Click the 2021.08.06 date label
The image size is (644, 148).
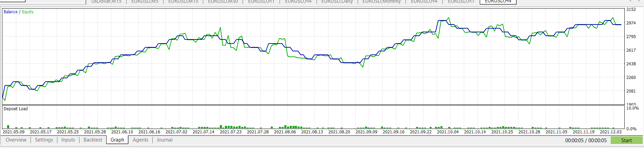[x=285, y=132]
